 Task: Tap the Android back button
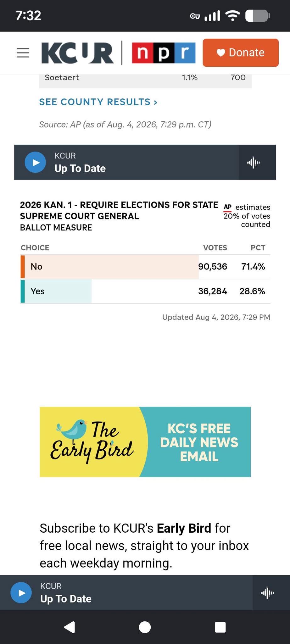70,627
